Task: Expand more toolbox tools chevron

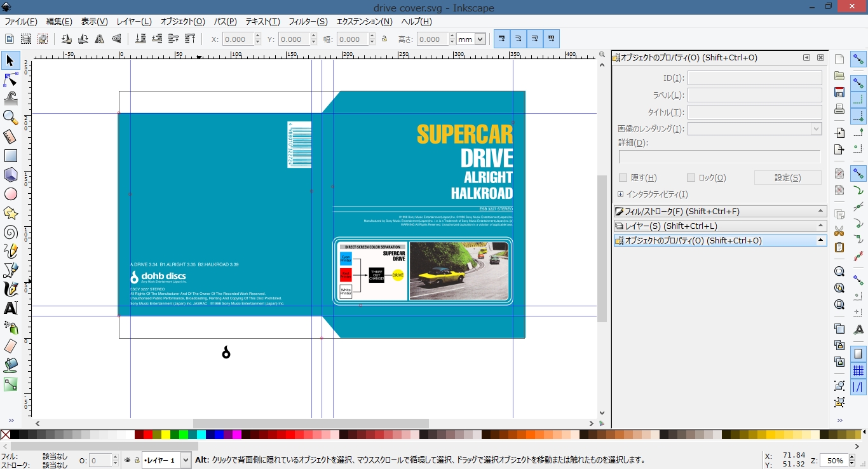Action: (x=10, y=421)
